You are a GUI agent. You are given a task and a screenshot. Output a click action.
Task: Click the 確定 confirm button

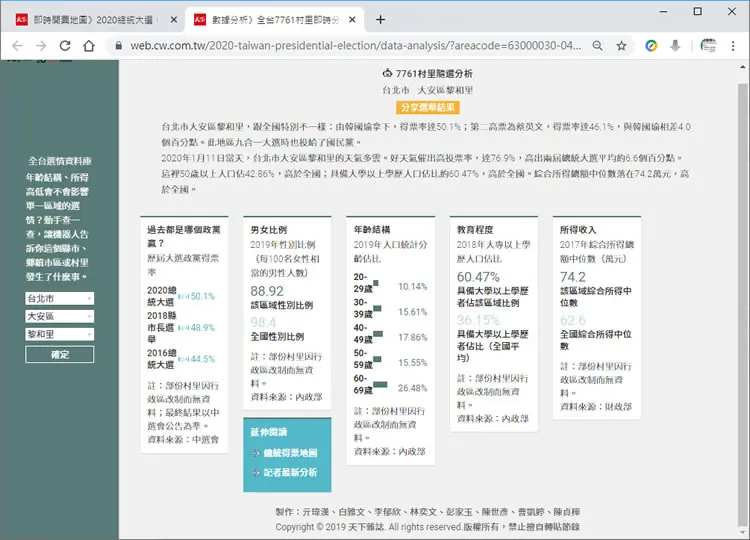[x=60, y=354]
